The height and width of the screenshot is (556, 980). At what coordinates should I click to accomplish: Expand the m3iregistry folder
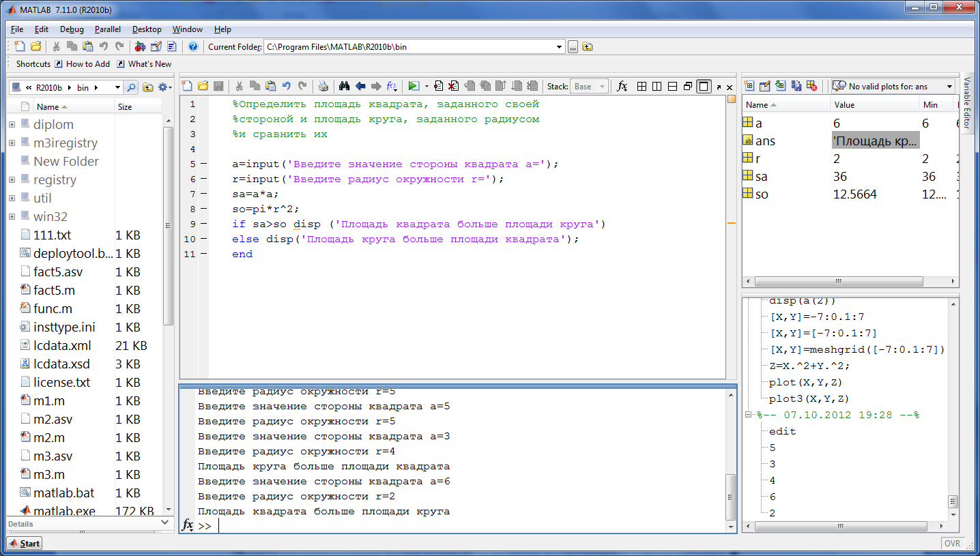[12, 143]
